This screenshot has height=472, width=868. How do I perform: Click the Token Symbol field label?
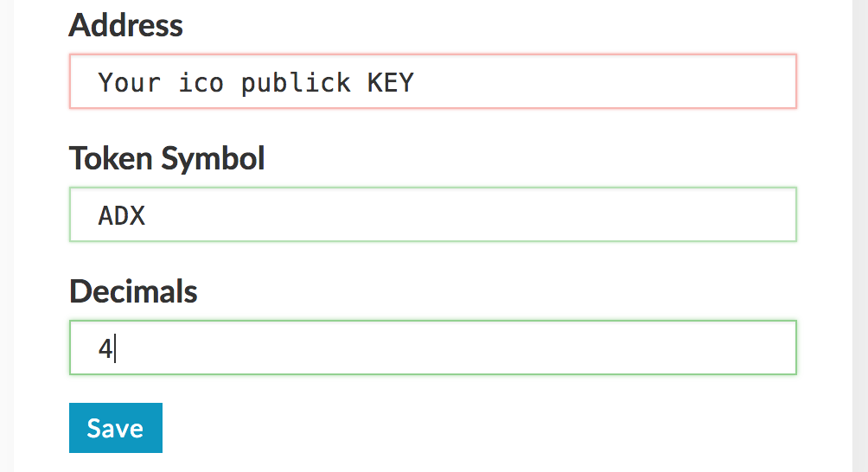167,158
